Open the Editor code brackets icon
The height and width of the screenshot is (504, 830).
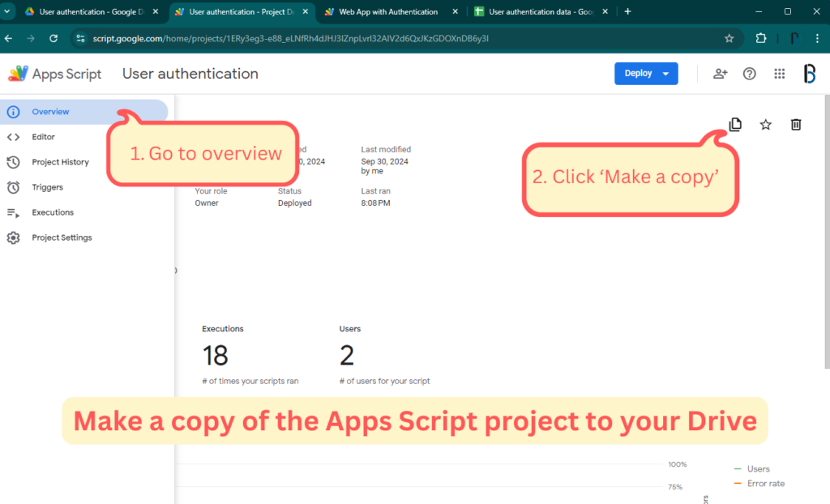click(13, 137)
